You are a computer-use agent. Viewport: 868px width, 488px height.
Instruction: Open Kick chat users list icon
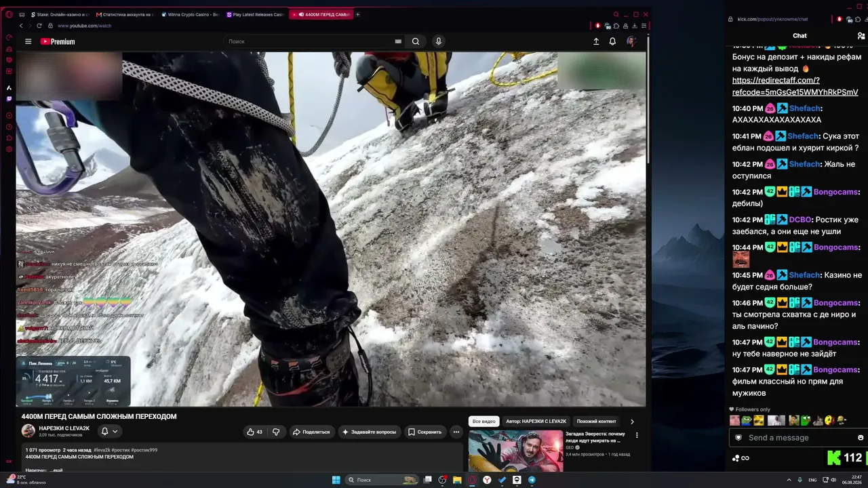861,36
